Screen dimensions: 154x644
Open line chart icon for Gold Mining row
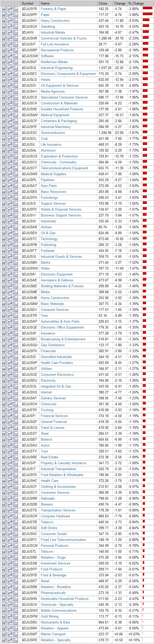coord(10,617)
